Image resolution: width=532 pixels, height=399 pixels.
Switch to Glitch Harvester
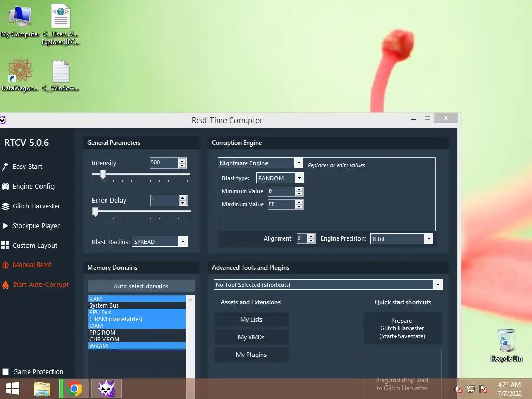point(36,206)
